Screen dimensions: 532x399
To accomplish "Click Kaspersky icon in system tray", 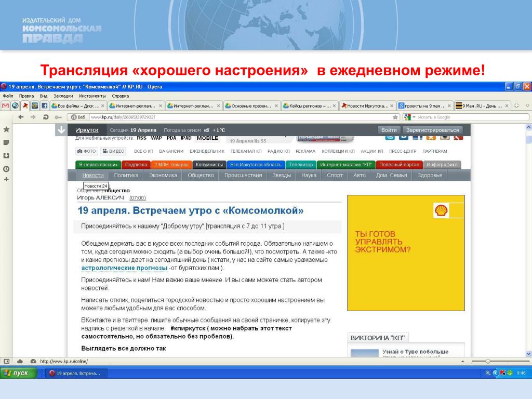I will point(502,373).
